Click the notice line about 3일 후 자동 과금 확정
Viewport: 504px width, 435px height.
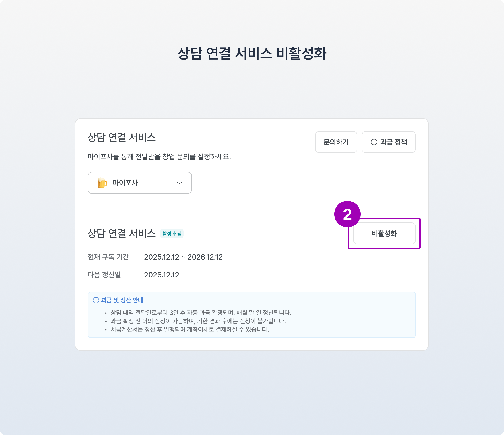tap(201, 313)
